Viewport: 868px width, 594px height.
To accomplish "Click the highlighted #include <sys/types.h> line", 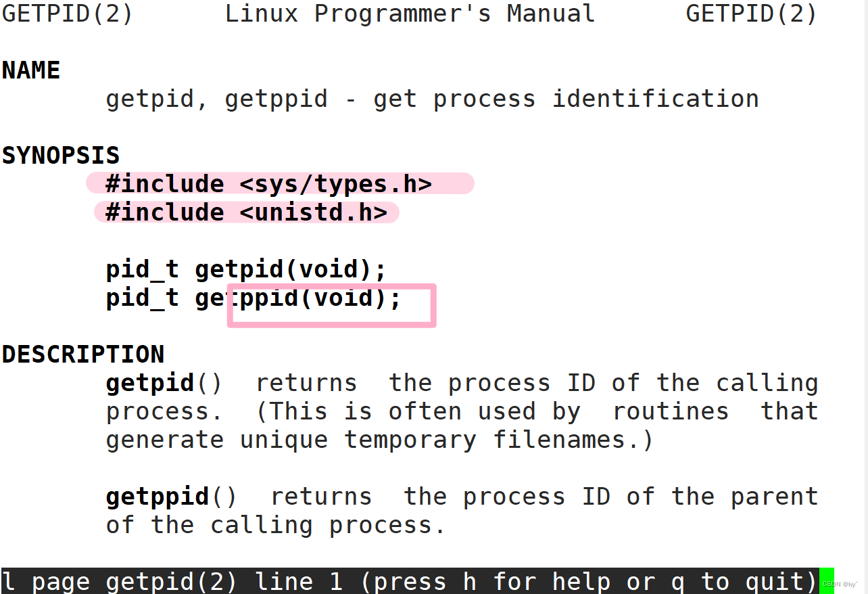I will pos(268,184).
